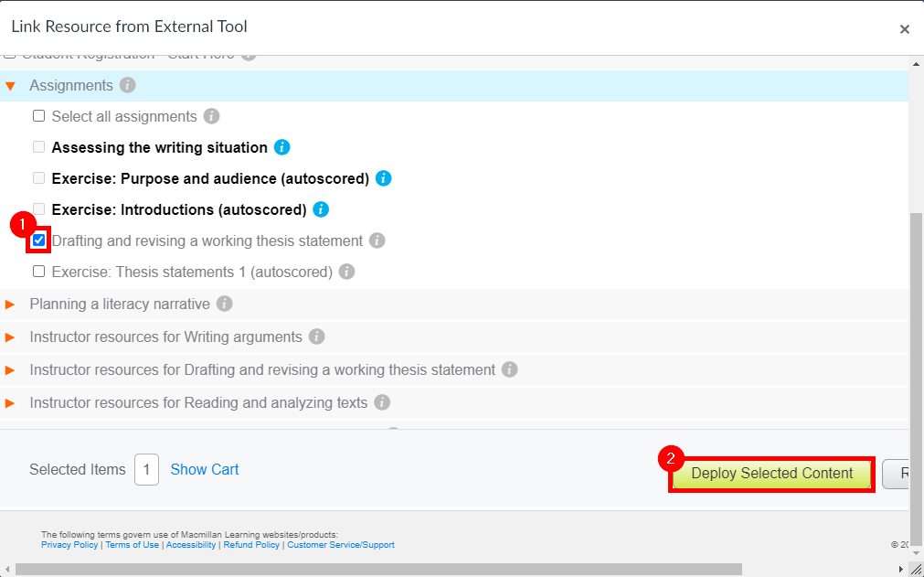Viewport: 924px width, 577px height.
Task: Enable the "Select all assignments" checkbox
Action: (37, 115)
